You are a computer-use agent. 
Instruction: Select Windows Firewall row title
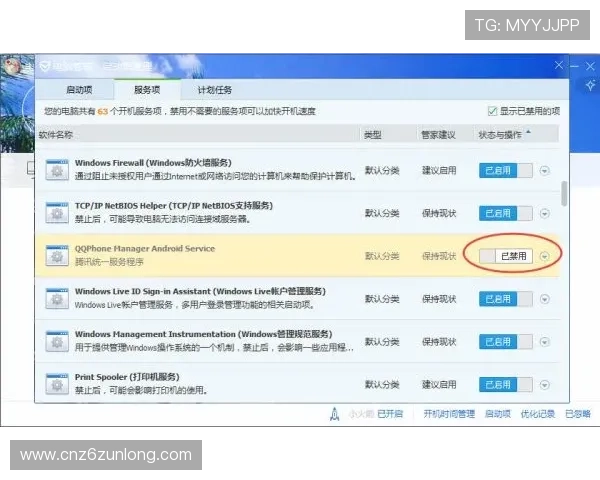153,163
